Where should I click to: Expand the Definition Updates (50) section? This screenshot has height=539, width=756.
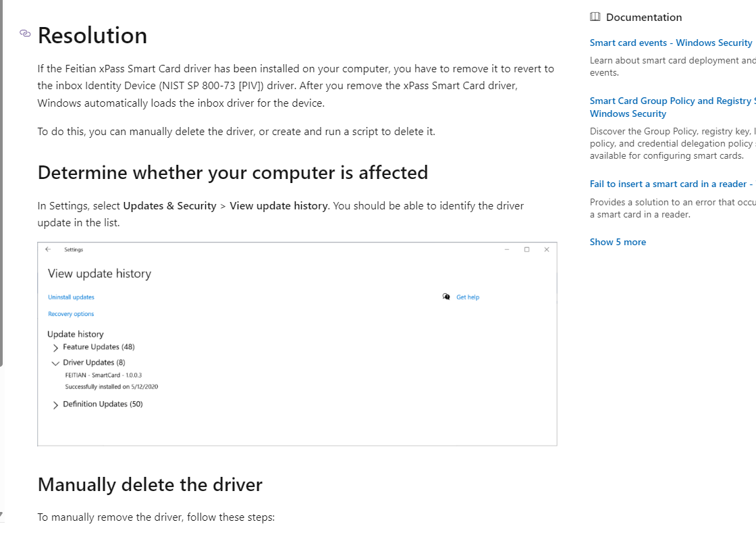[55, 404]
